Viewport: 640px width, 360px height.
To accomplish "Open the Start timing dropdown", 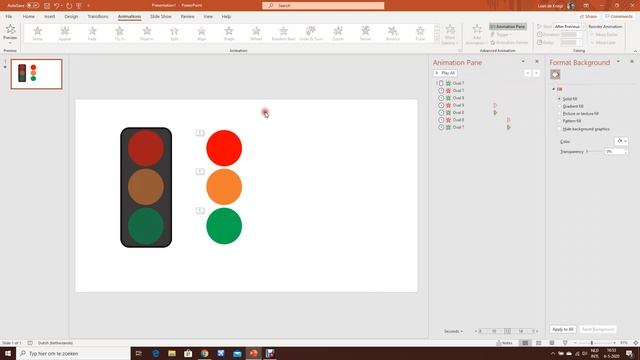I will click(x=568, y=27).
